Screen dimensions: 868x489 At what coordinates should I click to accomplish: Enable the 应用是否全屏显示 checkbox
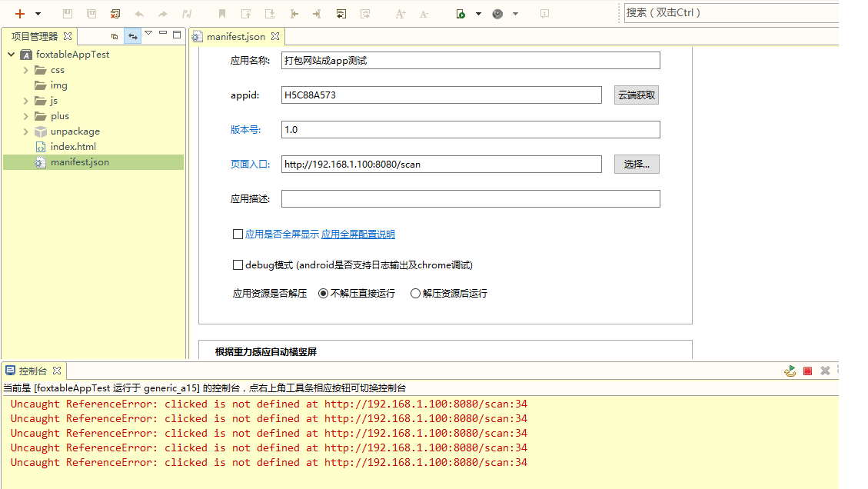(238, 235)
